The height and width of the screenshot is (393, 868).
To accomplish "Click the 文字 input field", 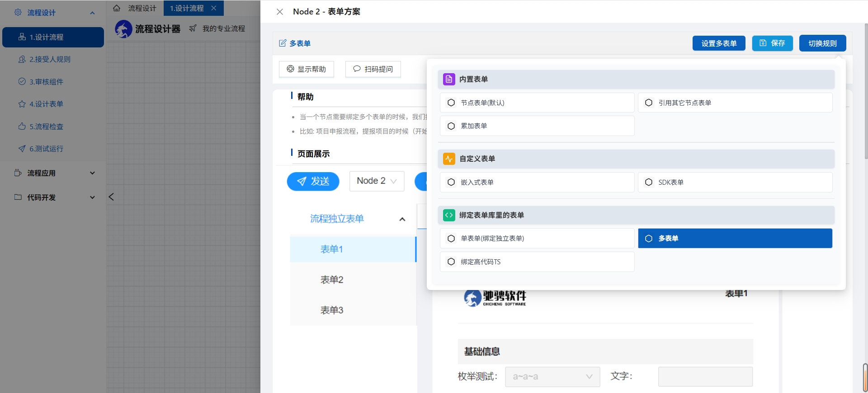I will [705, 376].
